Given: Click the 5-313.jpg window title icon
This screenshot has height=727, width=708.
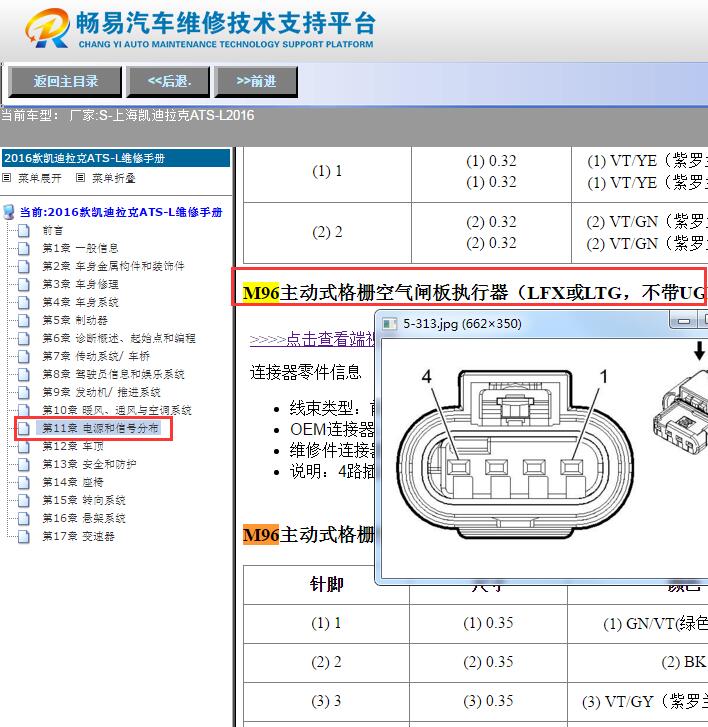Looking at the screenshot, I should (x=389, y=324).
